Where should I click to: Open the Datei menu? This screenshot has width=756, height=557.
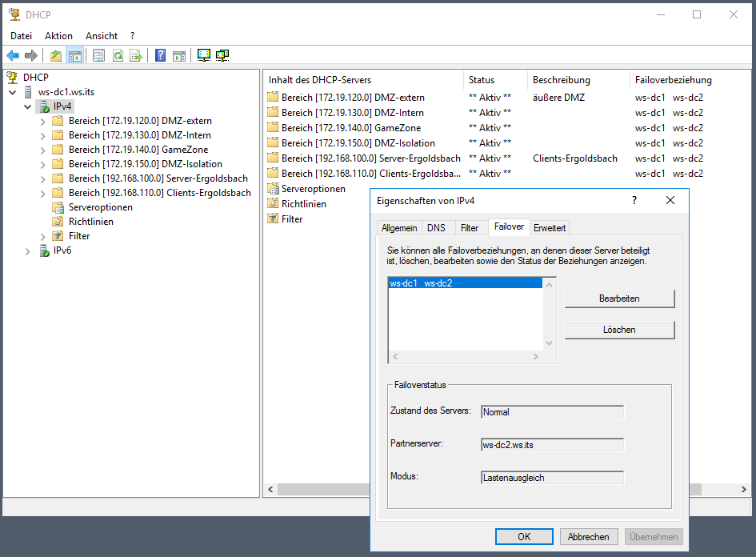coord(22,36)
